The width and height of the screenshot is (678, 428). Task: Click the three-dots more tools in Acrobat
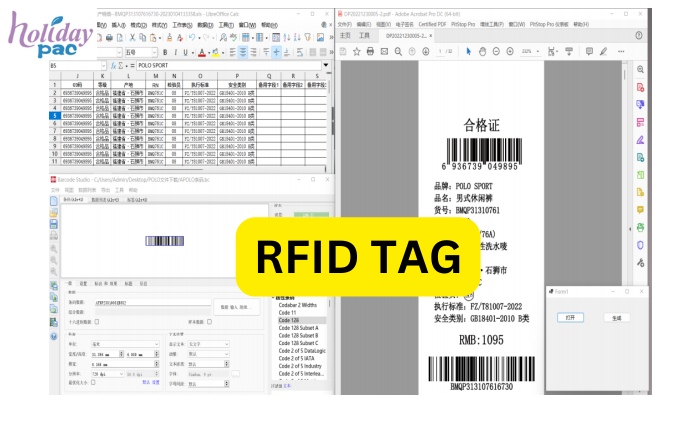click(x=621, y=51)
